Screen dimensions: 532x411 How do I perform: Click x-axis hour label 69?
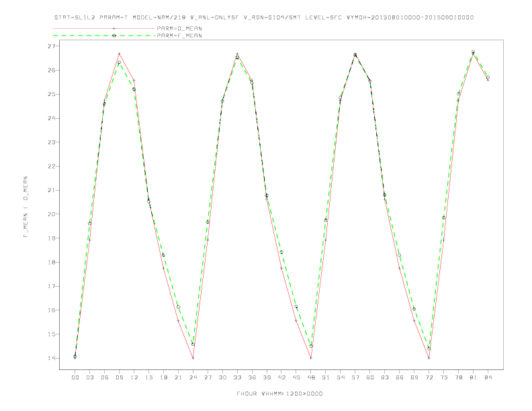click(x=414, y=377)
